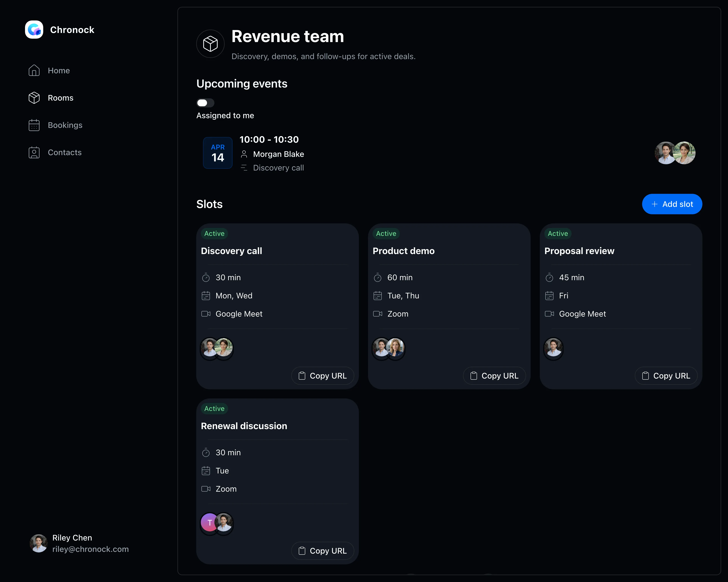Click timer icon on Proposal review card

[x=549, y=277]
